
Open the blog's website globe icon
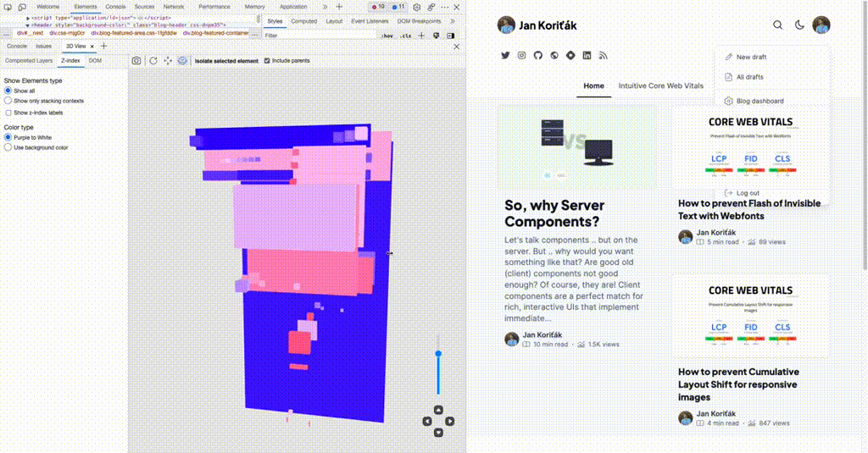pos(554,55)
